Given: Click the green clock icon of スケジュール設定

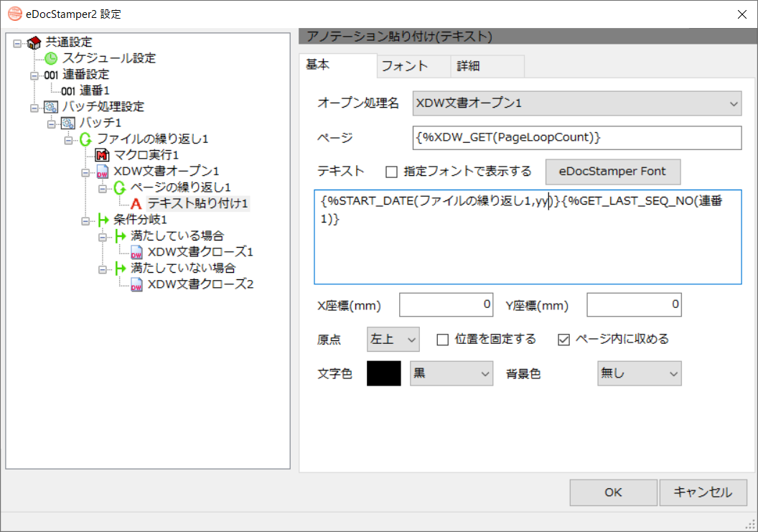Looking at the screenshot, I should pyautogui.click(x=51, y=59).
